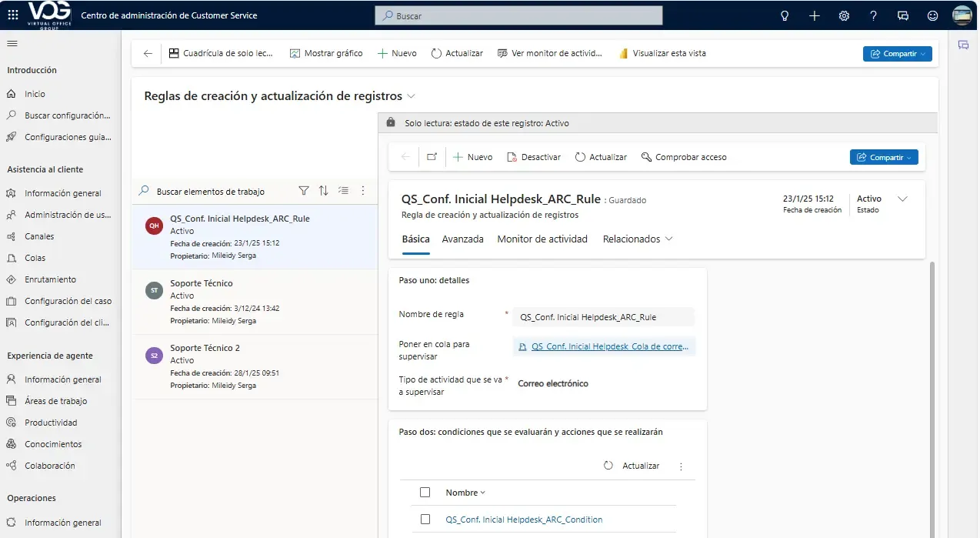Collapse the left navigation hamburger menu
This screenshot has width=980, height=538.
(x=12, y=44)
